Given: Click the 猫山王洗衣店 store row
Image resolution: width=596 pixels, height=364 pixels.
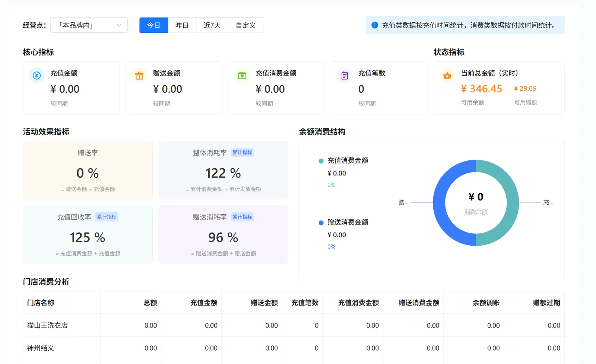Looking at the screenshot, I should coord(294,325).
